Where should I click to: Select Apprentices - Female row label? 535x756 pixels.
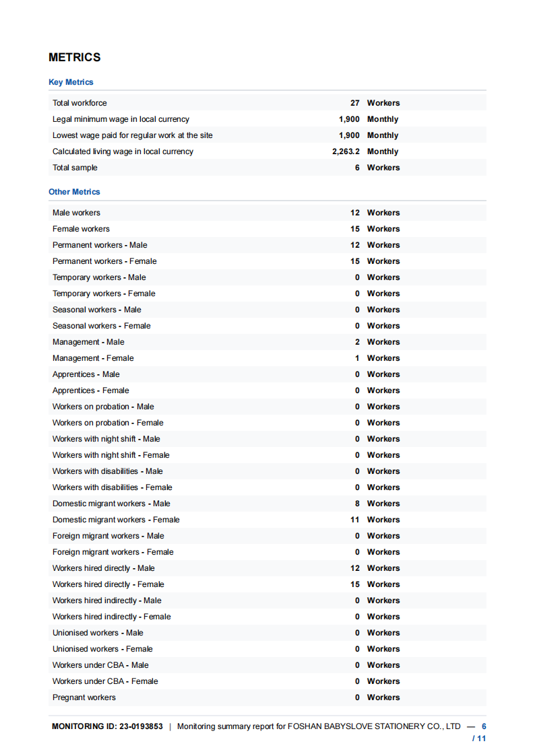coord(91,390)
